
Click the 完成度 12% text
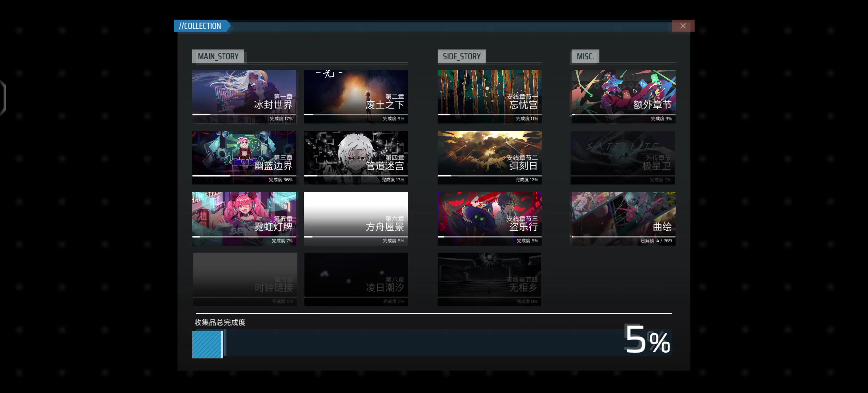point(526,180)
